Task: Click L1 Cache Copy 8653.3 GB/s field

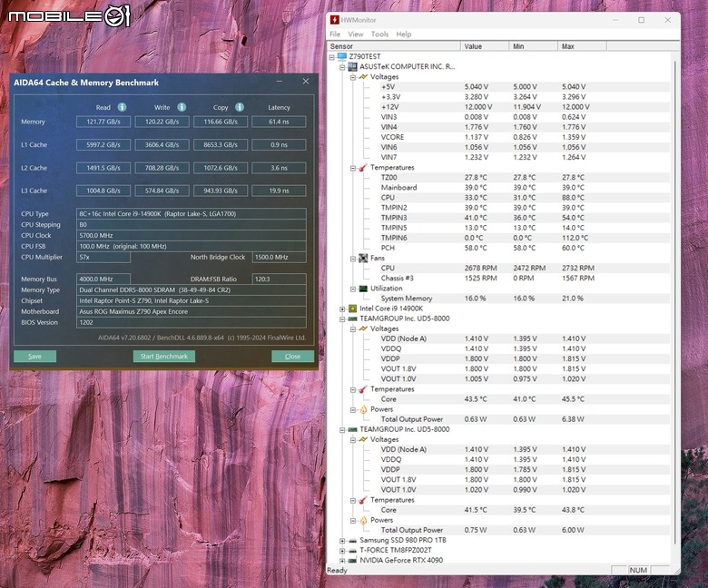Action: point(221,145)
